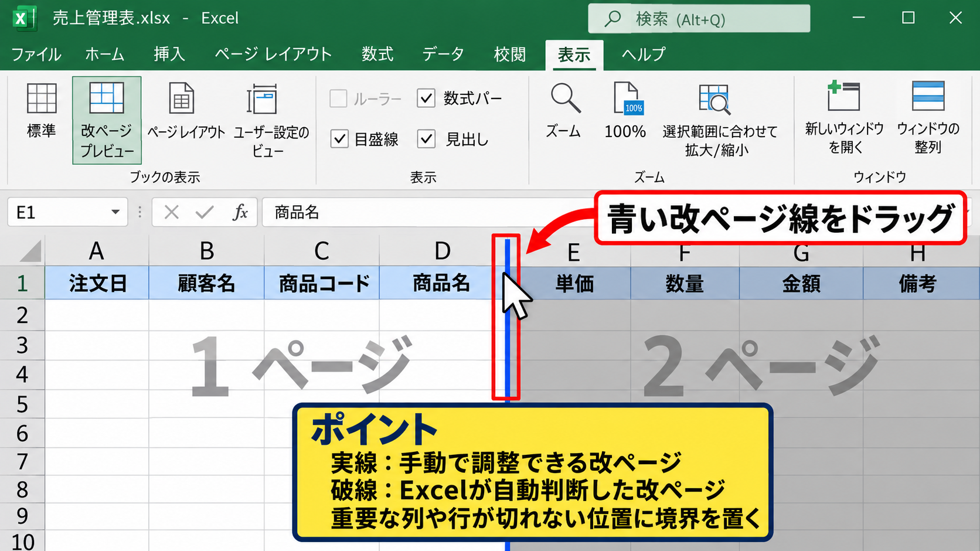This screenshot has height=551, width=980.
Task: Click the select-all corner triangle
Action: 31,251
